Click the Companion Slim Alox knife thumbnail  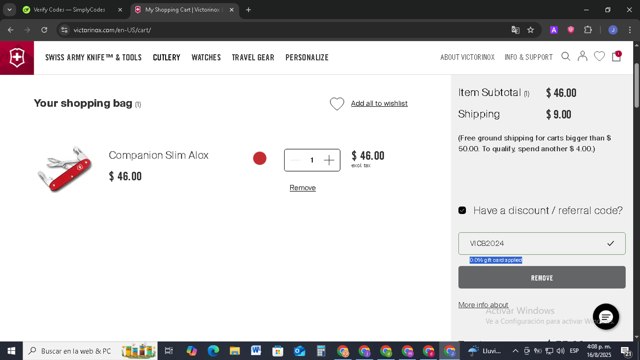click(64, 169)
